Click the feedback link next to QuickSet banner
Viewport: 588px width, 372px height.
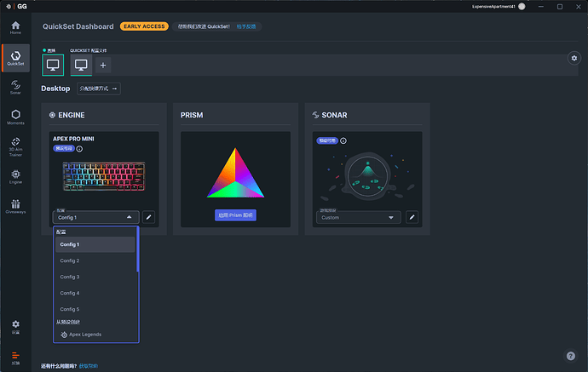(246, 26)
